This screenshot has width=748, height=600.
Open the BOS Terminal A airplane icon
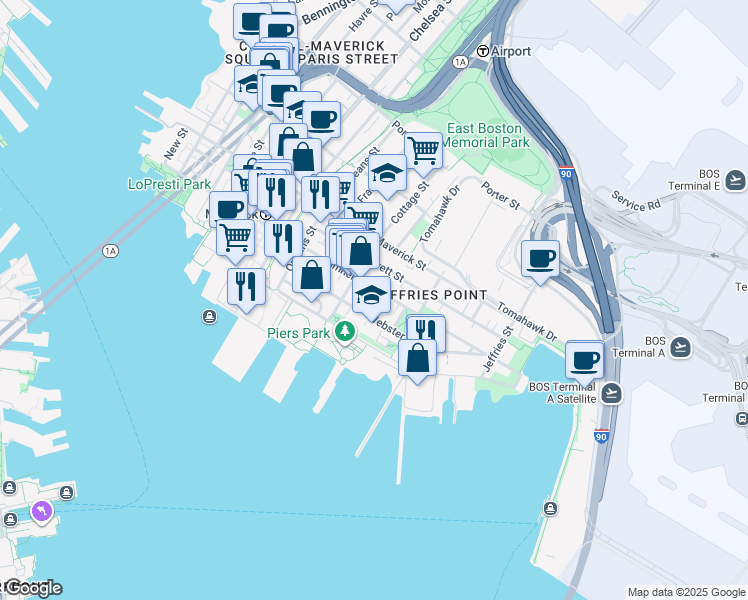[x=680, y=347]
